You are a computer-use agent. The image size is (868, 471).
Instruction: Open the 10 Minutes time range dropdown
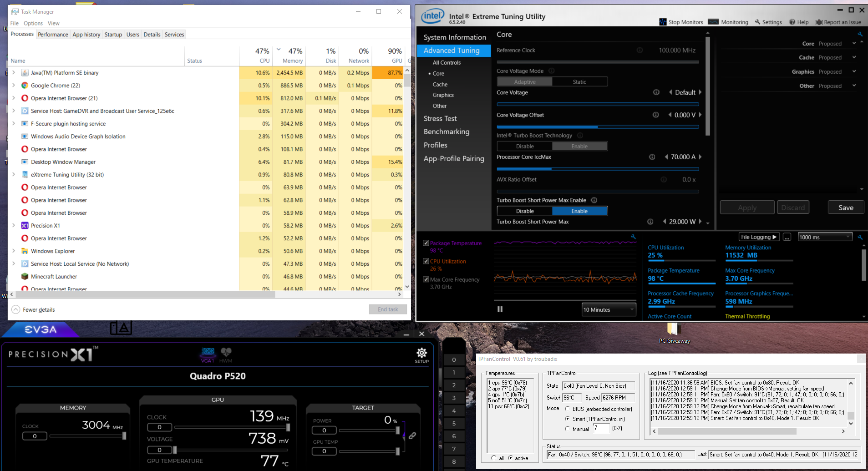tap(609, 309)
